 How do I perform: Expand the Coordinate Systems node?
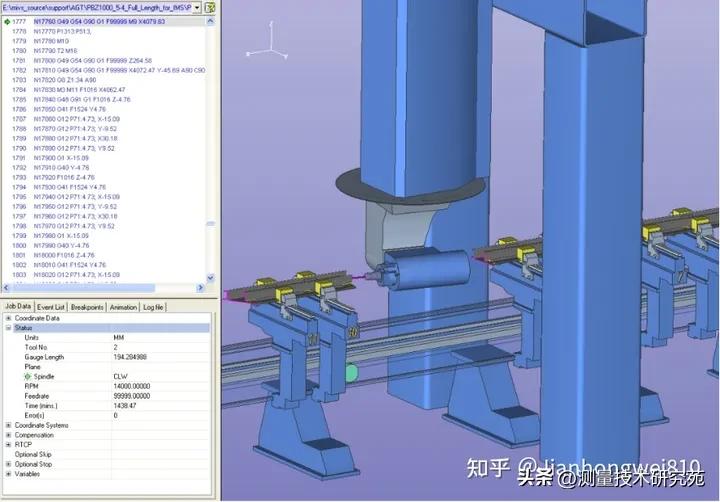7,424
